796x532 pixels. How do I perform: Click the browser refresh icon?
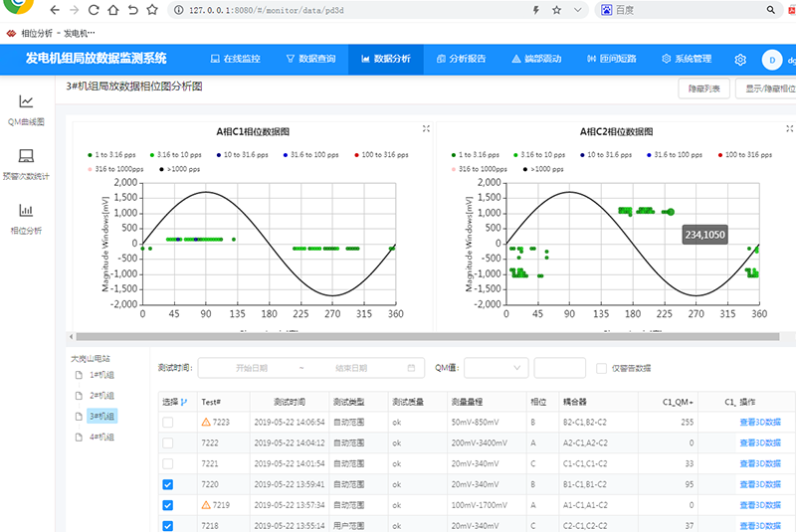(93, 11)
